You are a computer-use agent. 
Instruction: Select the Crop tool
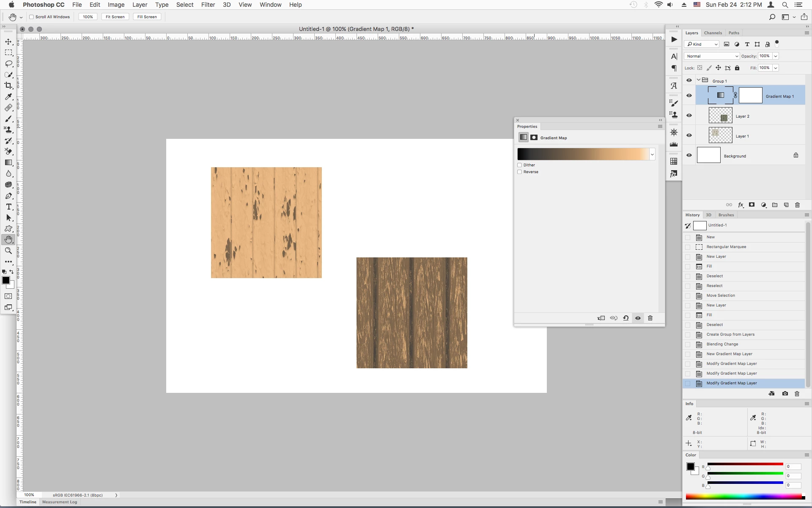(8, 86)
